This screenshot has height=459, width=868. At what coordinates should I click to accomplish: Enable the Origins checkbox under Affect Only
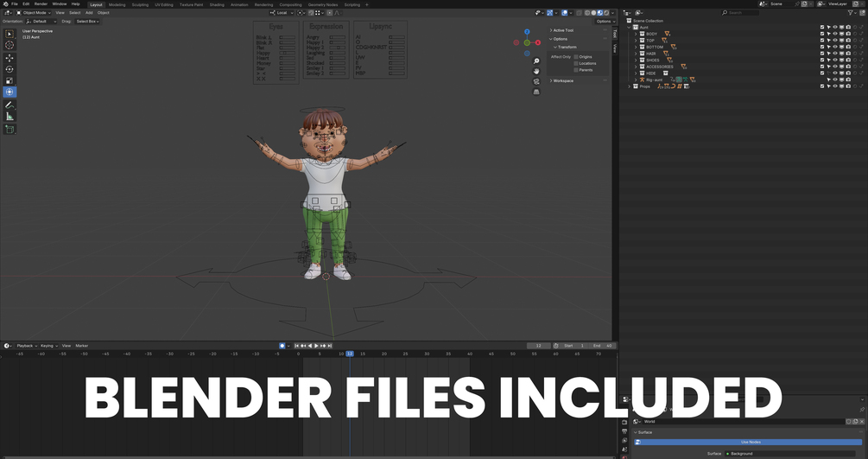pyautogui.click(x=576, y=56)
